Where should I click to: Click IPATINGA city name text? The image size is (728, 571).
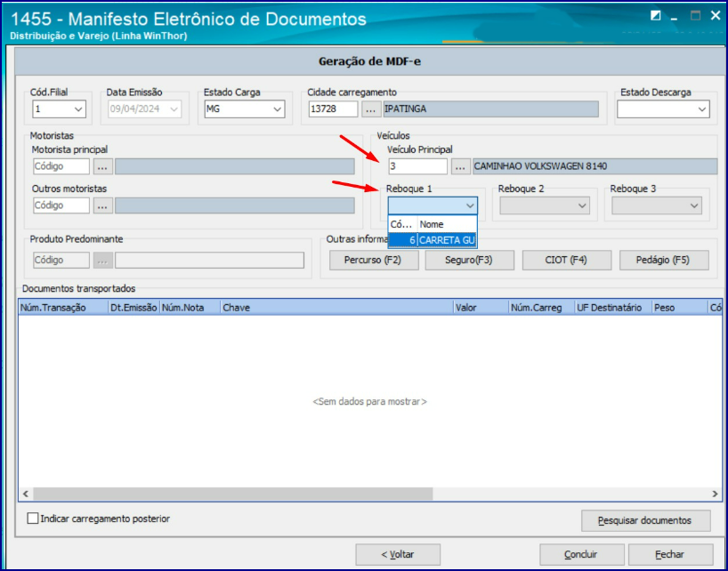[405, 109]
